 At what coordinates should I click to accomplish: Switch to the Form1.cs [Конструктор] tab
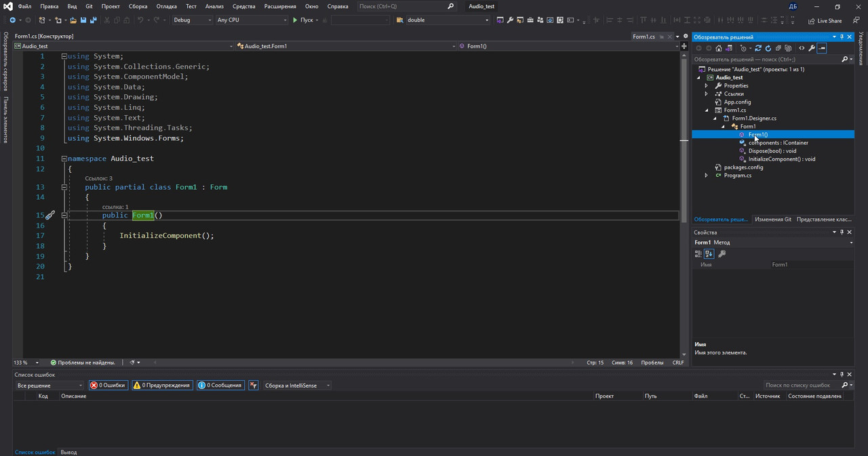pos(44,36)
